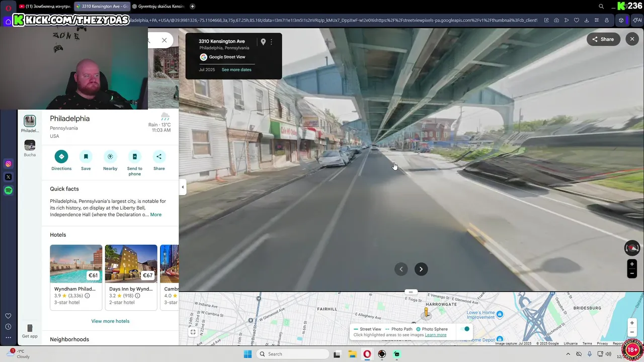Open the extensions cube icon
644x362 pixels.
[x=621, y=20]
